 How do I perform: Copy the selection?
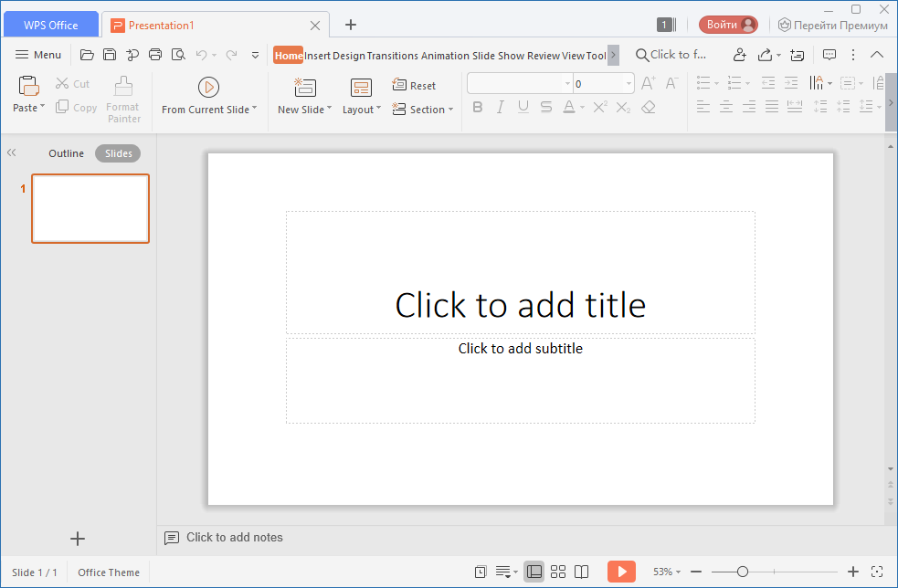pos(76,107)
